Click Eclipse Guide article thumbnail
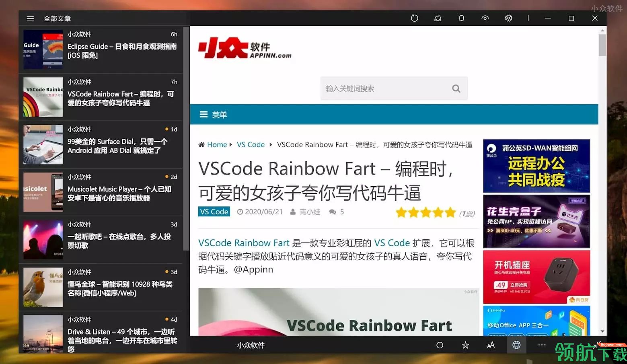Screen dimensions: 627x364 (x=43, y=49)
